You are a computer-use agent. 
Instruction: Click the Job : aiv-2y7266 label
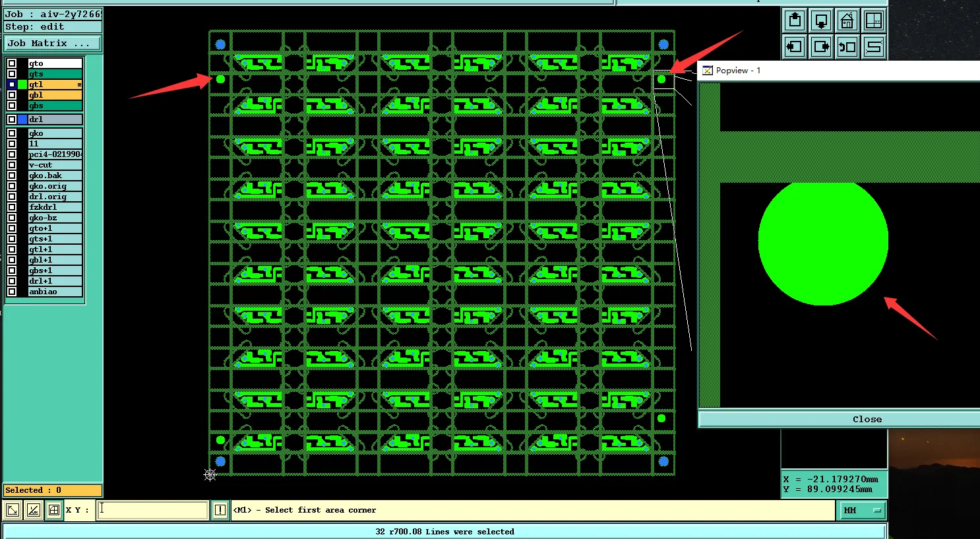[x=53, y=14]
